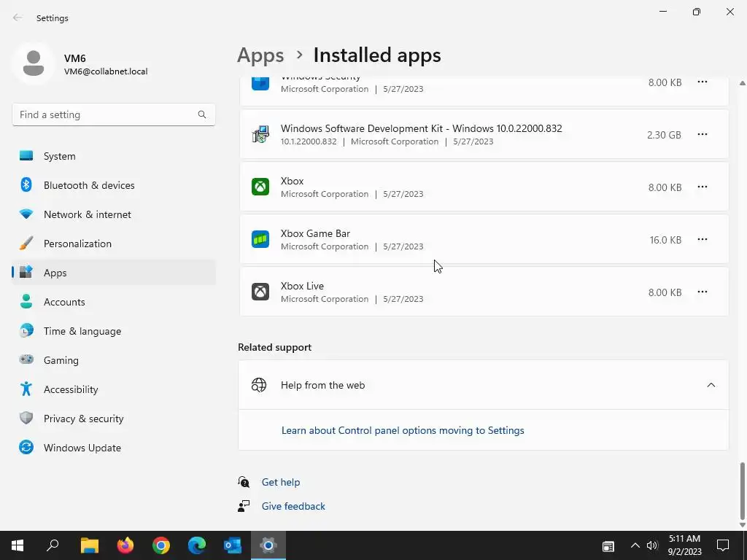The image size is (747, 560).
Task: Click the Xbox Game Bar app icon
Action: point(260,239)
